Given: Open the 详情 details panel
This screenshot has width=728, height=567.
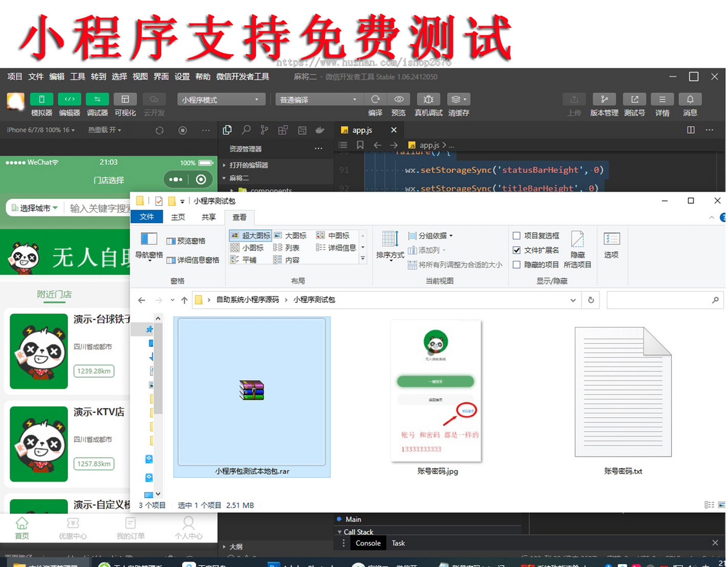Looking at the screenshot, I should (662, 99).
